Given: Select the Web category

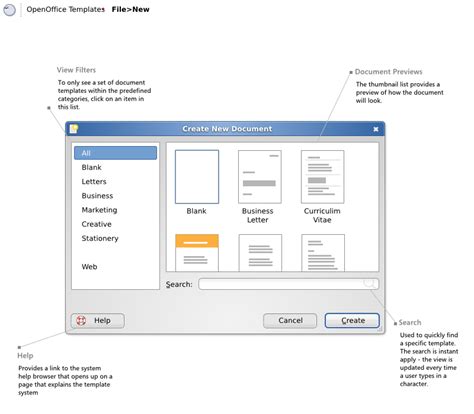Looking at the screenshot, I should (89, 267).
